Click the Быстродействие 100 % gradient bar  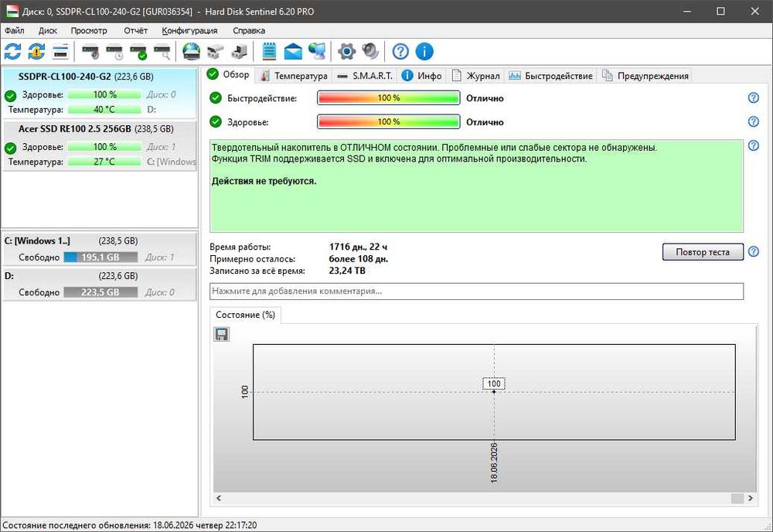tap(389, 97)
